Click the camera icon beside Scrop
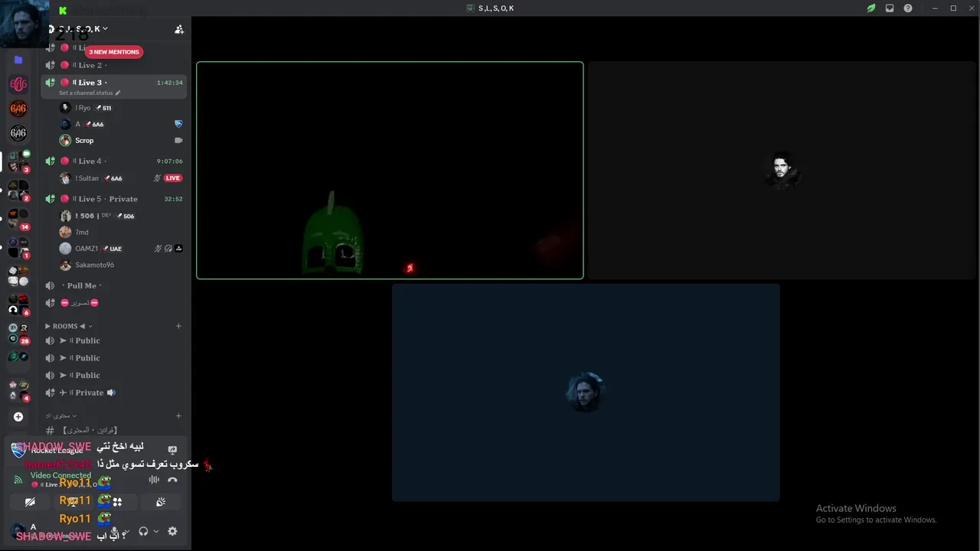Screen dimensions: 980x551 pyautogui.click(x=178, y=141)
